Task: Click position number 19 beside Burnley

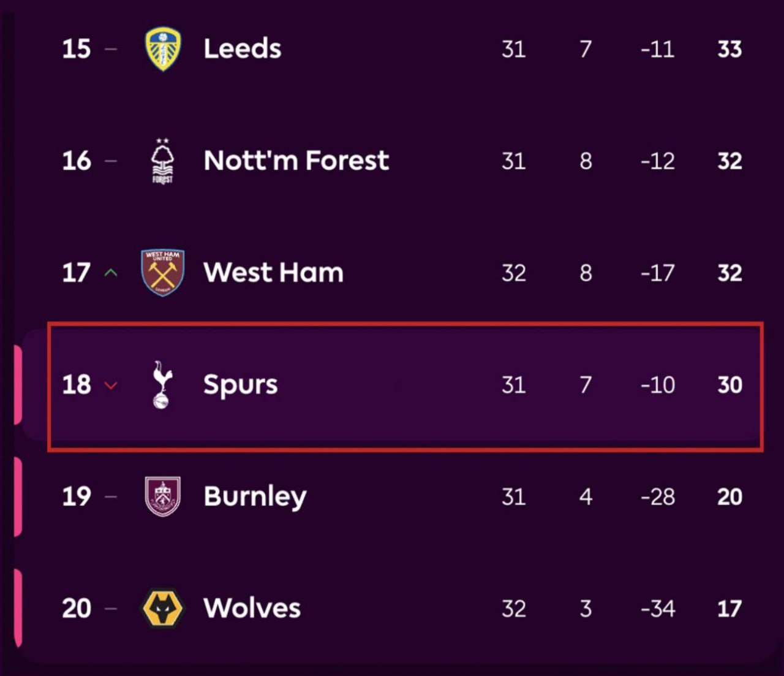Action: 77,496
